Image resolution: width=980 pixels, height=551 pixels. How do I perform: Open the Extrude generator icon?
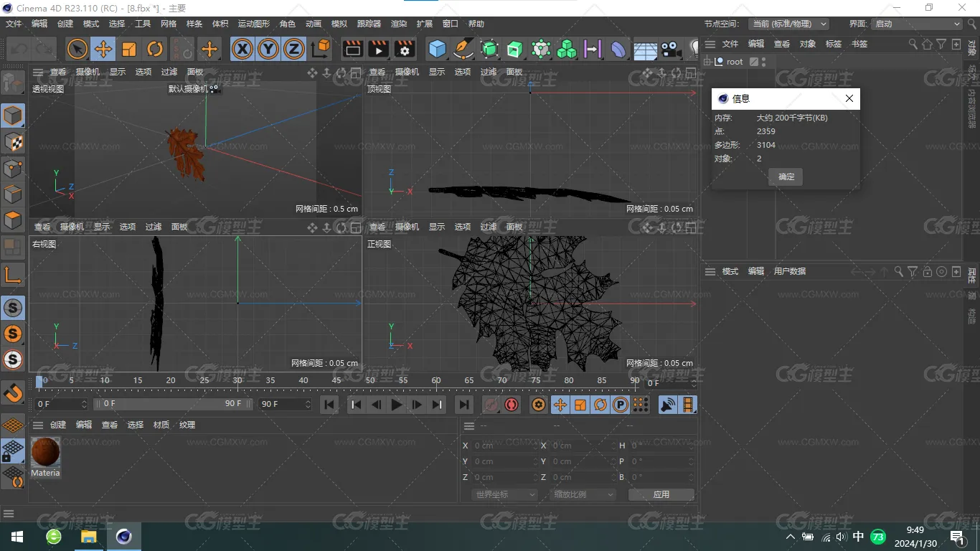point(515,49)
